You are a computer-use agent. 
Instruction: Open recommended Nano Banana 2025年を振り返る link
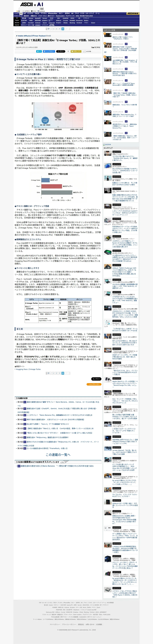[x=57, y=466]
